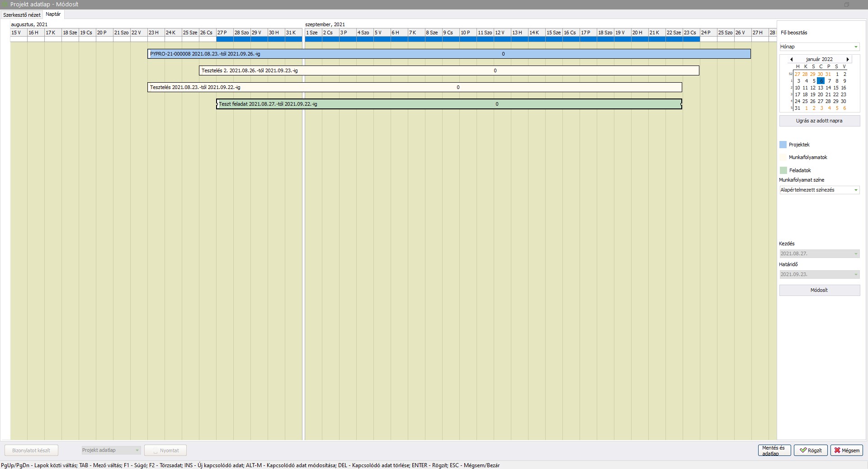Image resolution: width=868 pixels, height=469 pixels.
Task: Select the Naptár tab
Action: [x=53, y=14]
